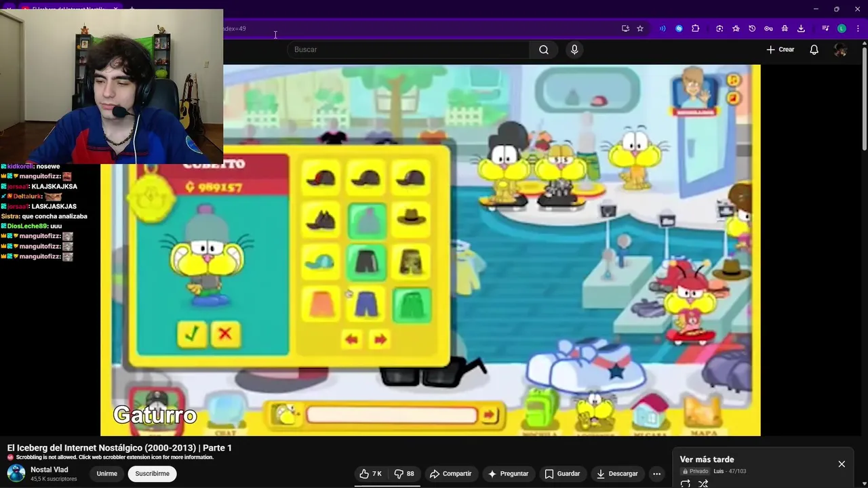Open the screenshot capture extension icon
This screenshot has height=488, width=868.
[719, 28]
